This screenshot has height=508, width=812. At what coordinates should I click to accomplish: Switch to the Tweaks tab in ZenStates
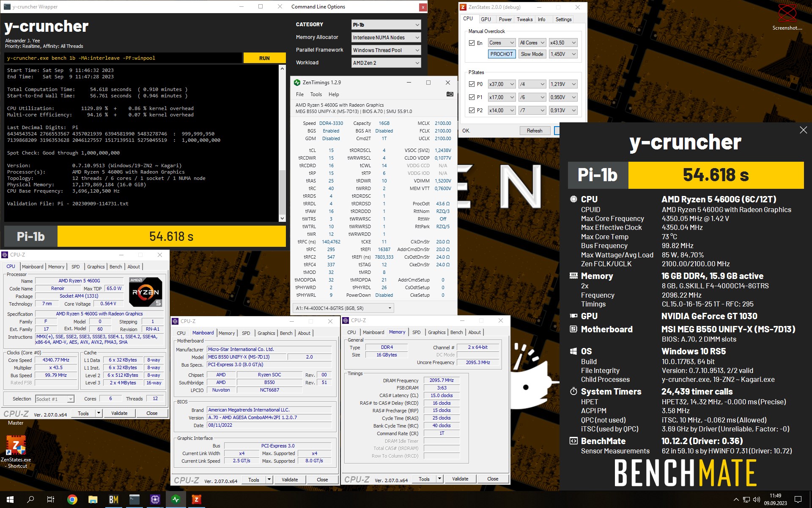524,19
